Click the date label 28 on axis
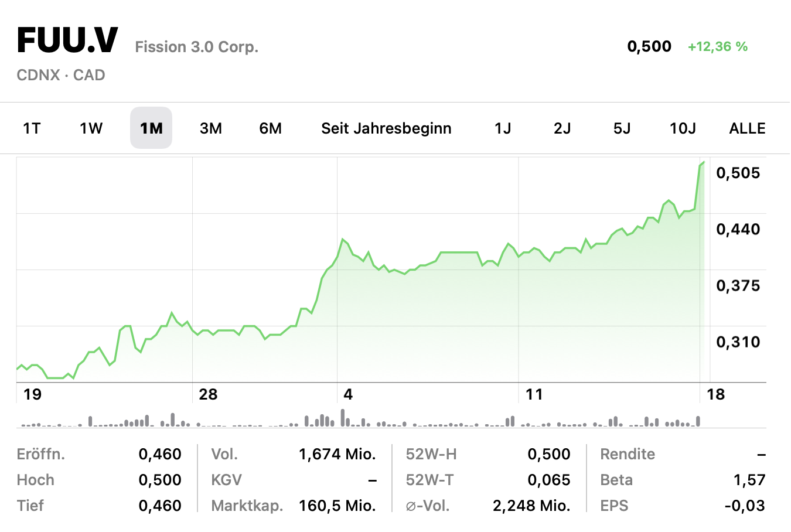This screenshot has height=532, width=791. [x=208, y=394]
